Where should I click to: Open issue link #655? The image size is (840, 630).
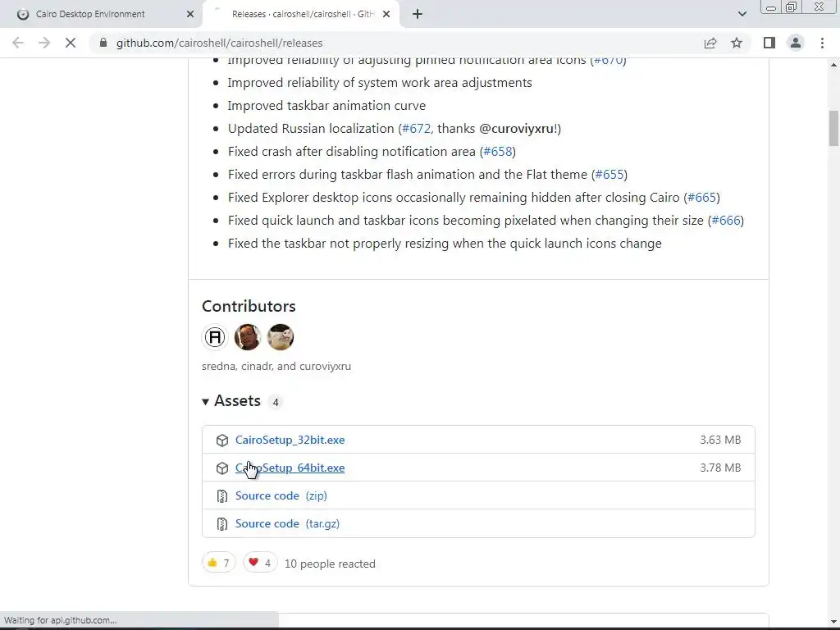click(609, 175)
